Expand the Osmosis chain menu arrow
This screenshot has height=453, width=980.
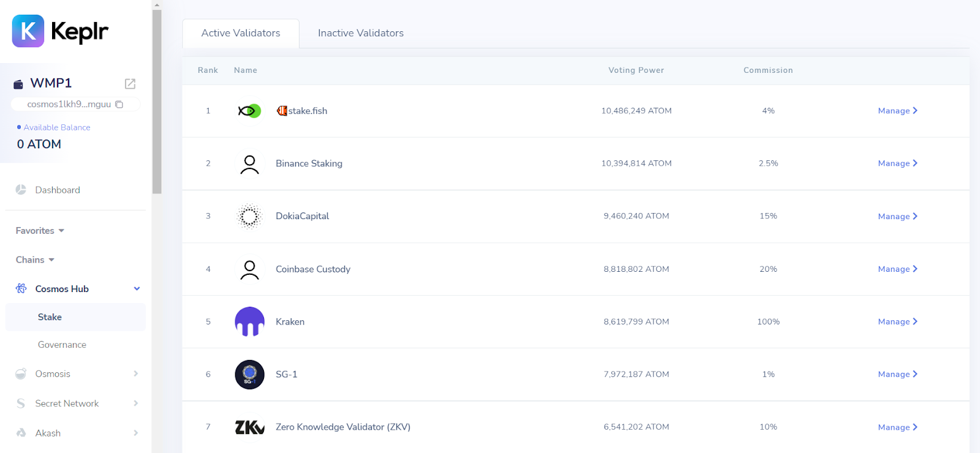coord(136,373)
